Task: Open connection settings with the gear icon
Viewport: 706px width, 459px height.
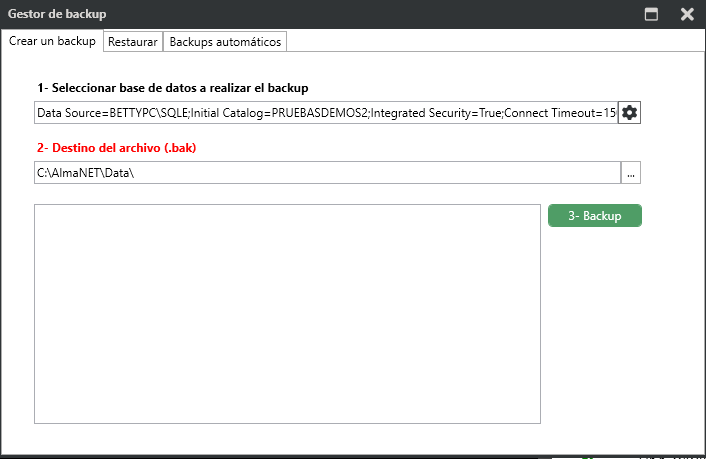Action: [629, 113]
